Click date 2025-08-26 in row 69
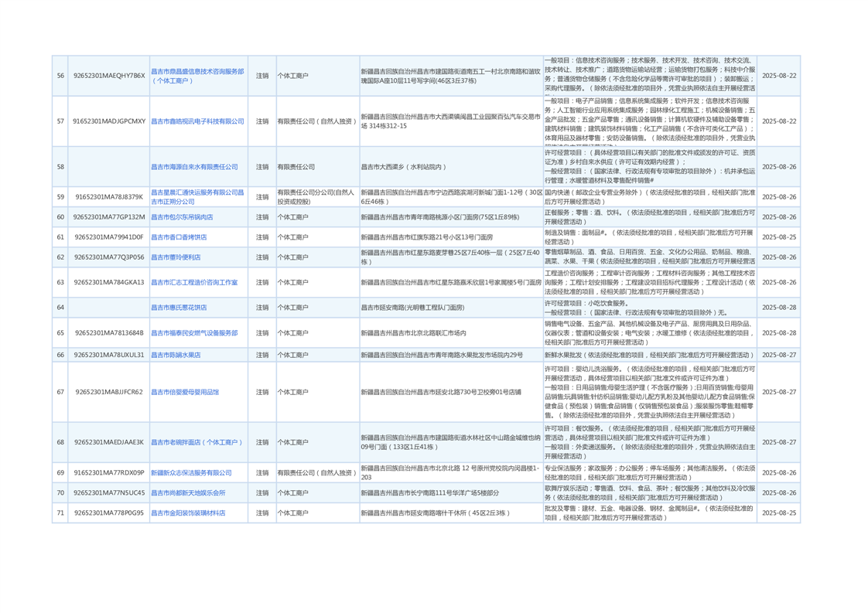868x613 pixels. (779, 472)
